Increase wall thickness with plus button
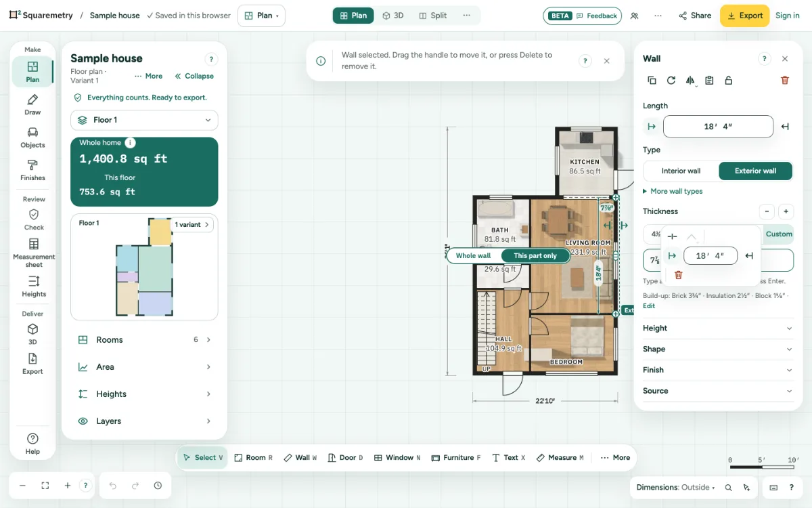This screenshot has height=508, width=812. (786, 211)
